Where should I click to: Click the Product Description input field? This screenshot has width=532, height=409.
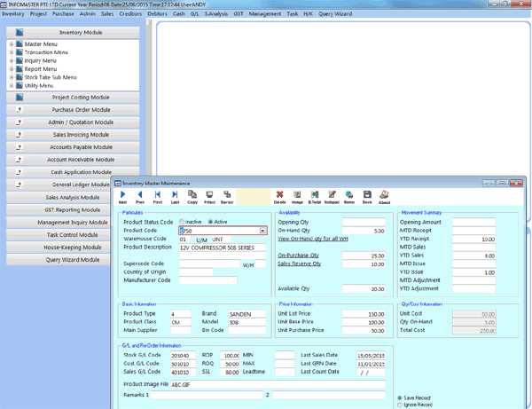(x=223, y=248)
